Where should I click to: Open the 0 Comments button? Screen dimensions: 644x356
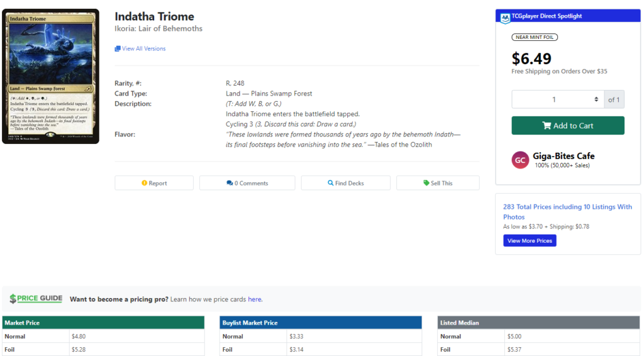(x=247, y=183)
